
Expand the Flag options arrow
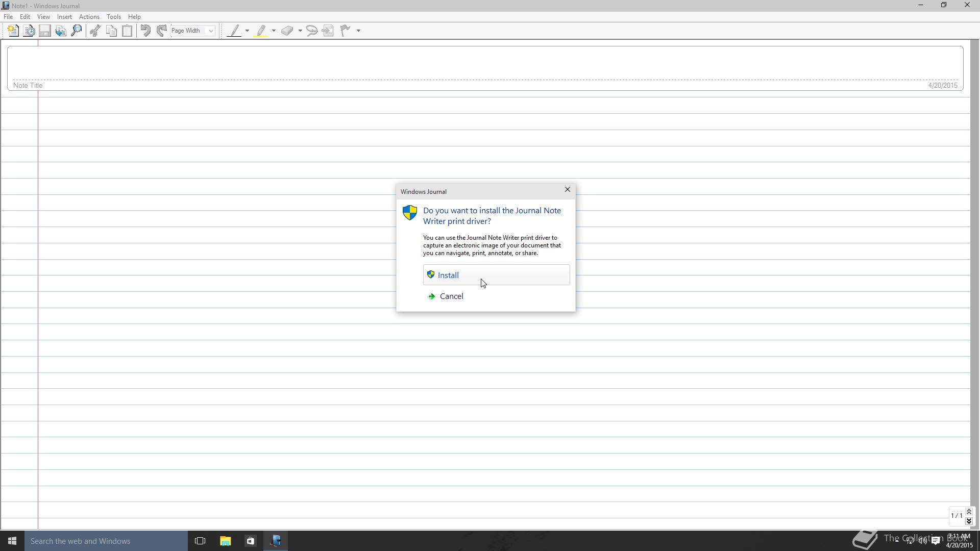tap(358, 31)
